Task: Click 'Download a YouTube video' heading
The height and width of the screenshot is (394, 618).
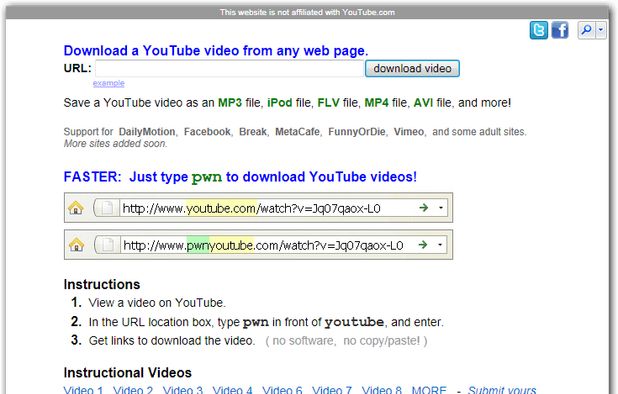Action: 216,51
